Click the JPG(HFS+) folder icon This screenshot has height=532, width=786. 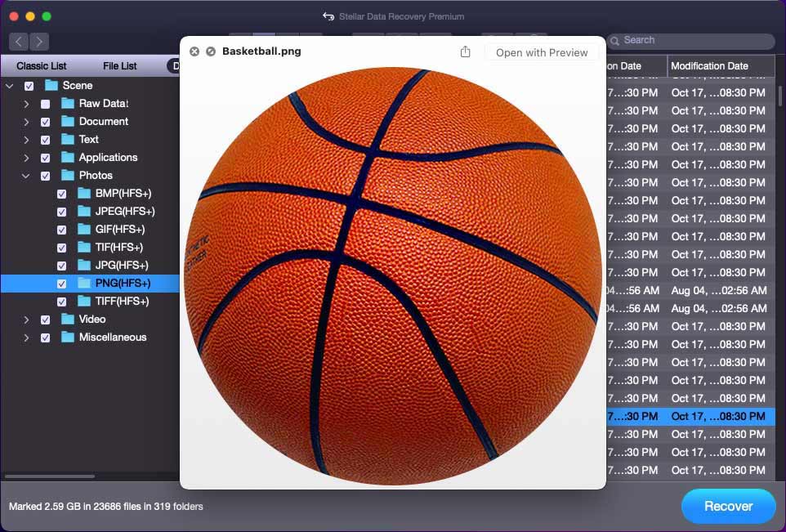(x=84, y=266)
